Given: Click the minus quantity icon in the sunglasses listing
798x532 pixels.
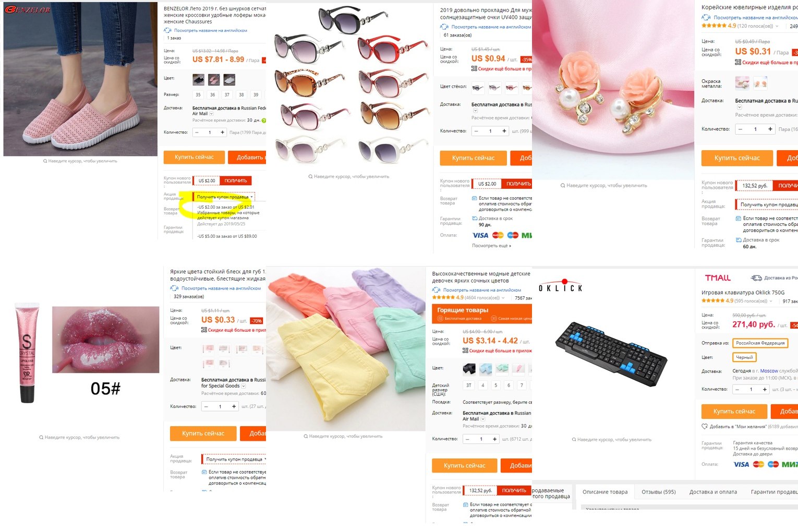Looking at the screenshot, I should pyautogui.click(x=476, y=131).
